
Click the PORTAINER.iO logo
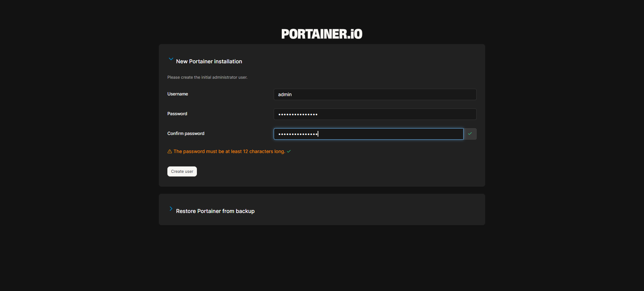coord(322,34)
